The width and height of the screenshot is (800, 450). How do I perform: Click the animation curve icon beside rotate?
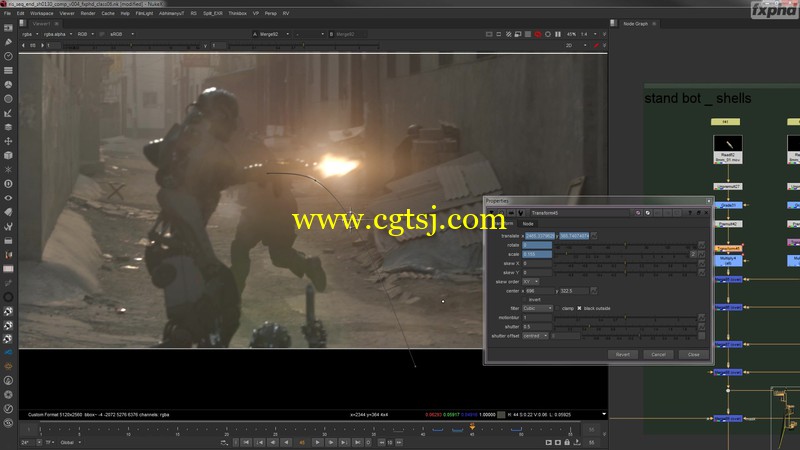[702, 245]
